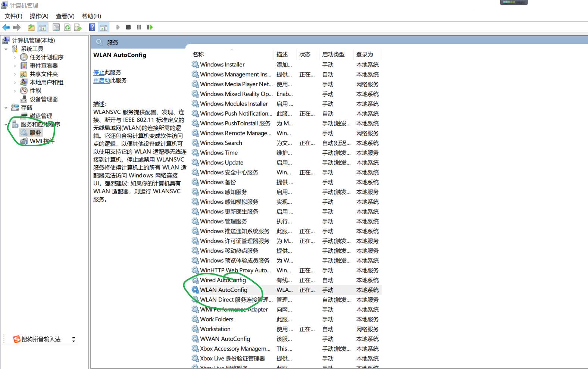Select 磁盘管理 in the tree
588x369 pixels.
point(41,116)
